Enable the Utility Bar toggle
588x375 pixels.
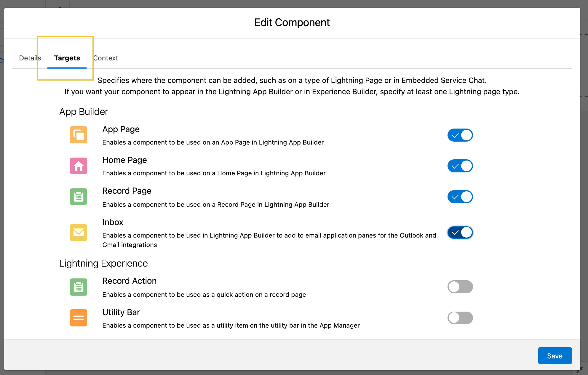tap(460, 318)
